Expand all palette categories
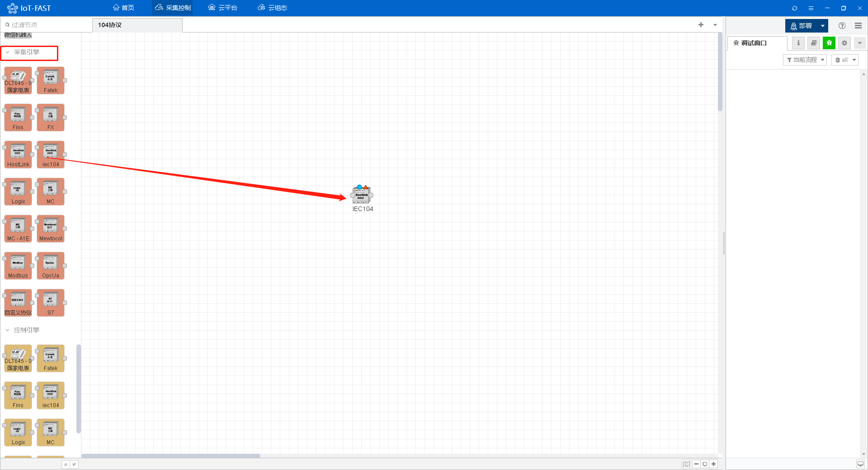The width and height of the screenshot is (868, 470). click(74, 464)
